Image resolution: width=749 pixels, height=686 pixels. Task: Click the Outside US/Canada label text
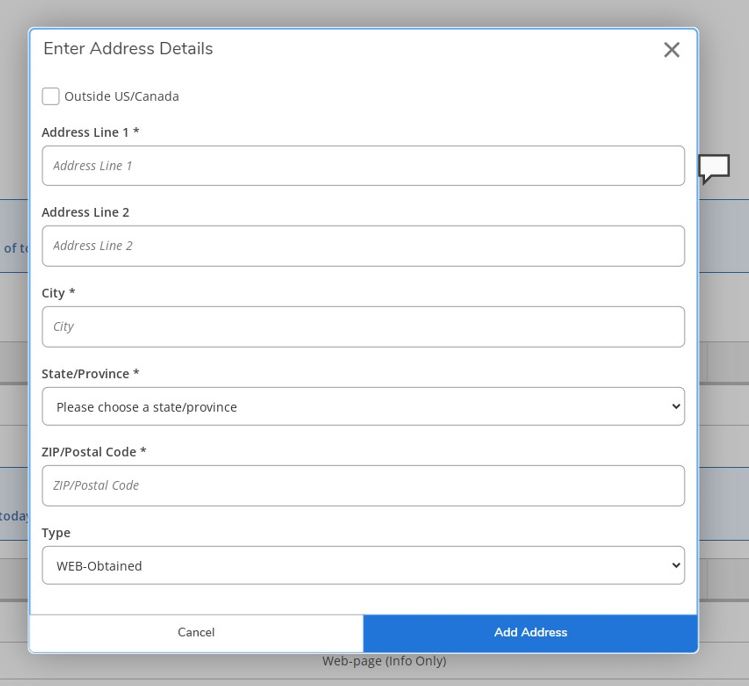[x=122, y=96]
